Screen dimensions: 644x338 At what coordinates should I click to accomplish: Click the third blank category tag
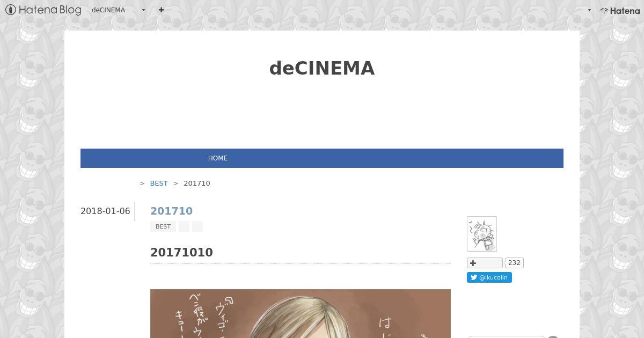[x=197, y=226]
